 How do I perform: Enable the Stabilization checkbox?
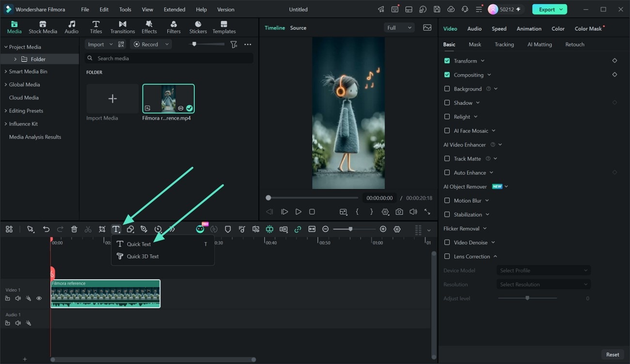pos(447,215)
